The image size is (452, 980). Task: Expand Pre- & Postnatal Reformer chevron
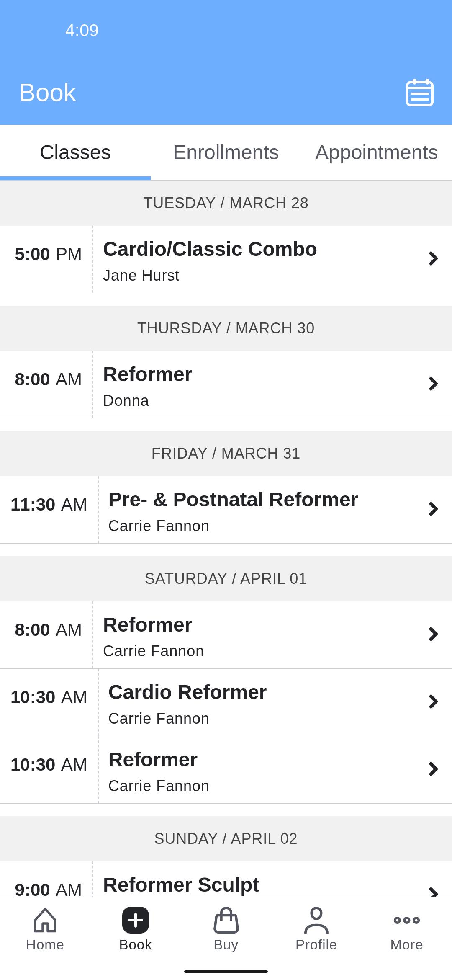[x=433, y=509]
